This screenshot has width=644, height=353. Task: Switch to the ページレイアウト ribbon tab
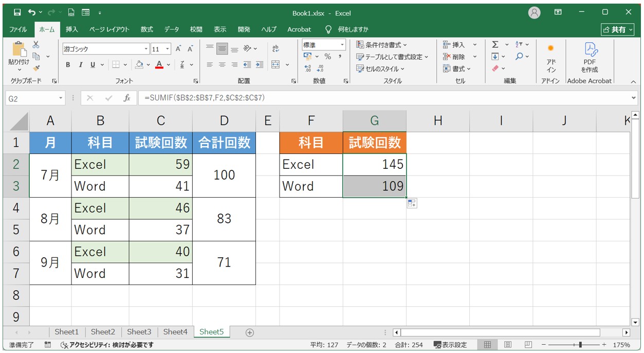(x=109, y=29)
